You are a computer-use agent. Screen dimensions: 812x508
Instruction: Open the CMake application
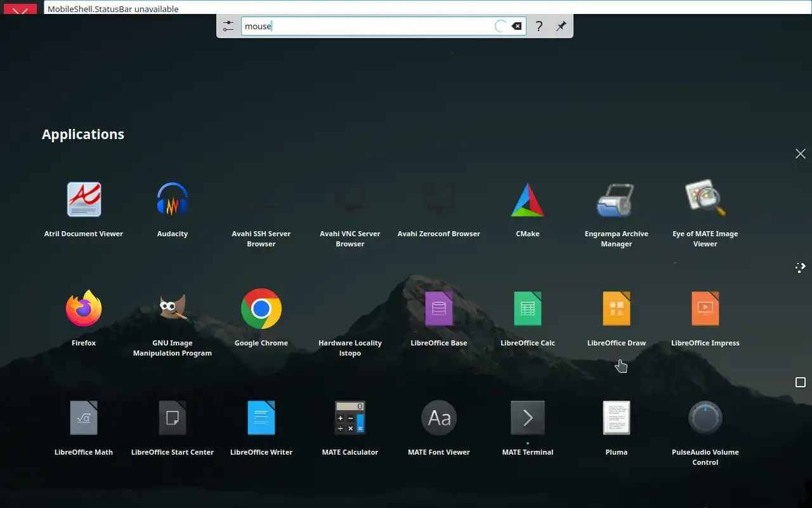(528, 210)
